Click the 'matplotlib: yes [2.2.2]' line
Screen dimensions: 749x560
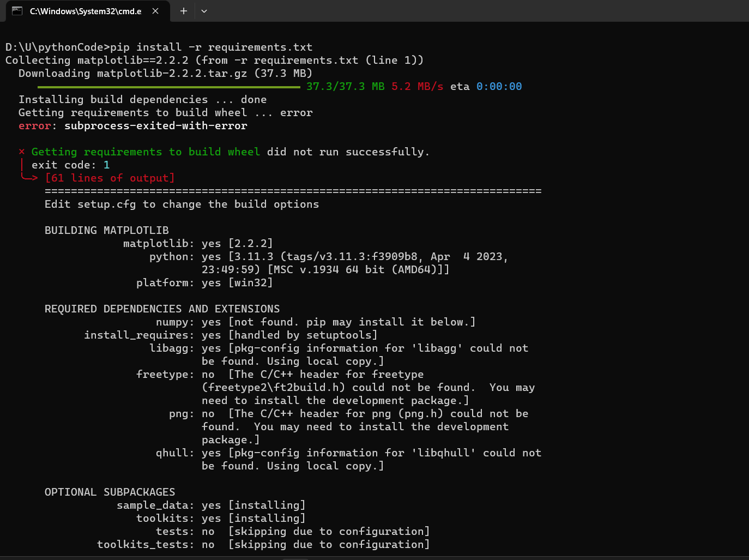click(x=198, y=244)
